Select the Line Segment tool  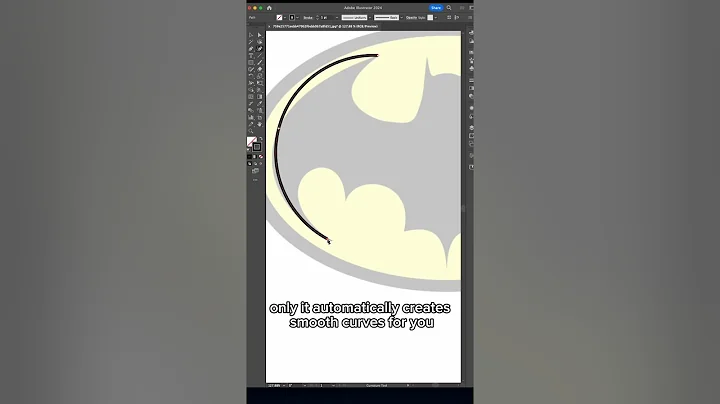pyautogui.click(x=259, y=55)
